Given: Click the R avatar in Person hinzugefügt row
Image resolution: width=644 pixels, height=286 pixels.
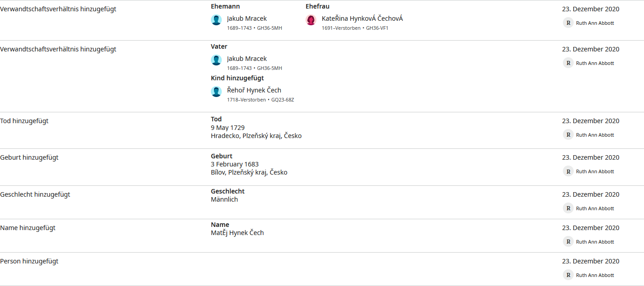Looking at the screenshot, I should (x=568, y=275).
